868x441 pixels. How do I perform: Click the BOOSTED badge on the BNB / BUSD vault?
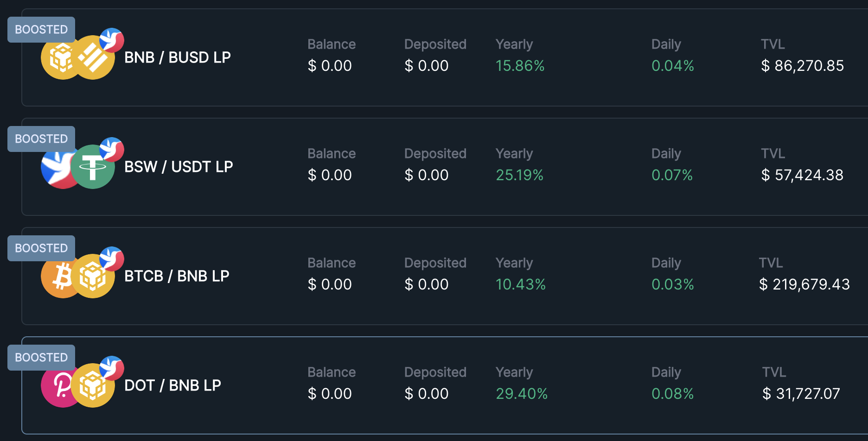pyautogui.click(x=41, y=30)
